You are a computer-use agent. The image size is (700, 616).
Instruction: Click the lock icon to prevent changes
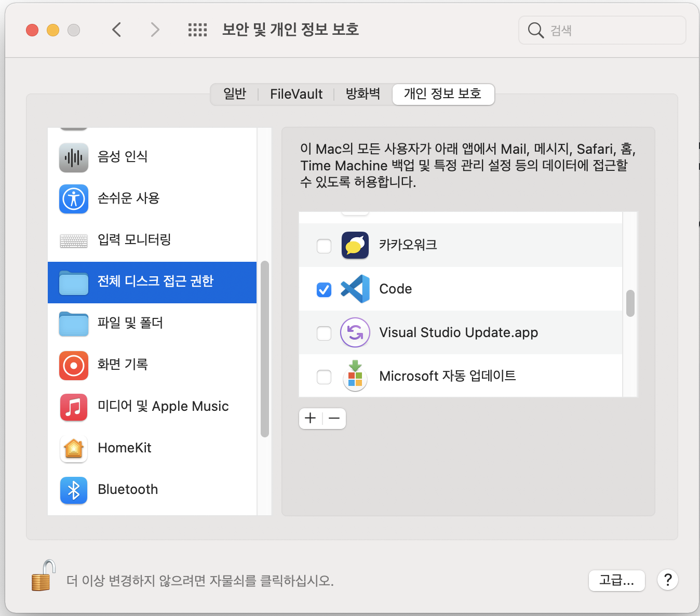[43, 576]
